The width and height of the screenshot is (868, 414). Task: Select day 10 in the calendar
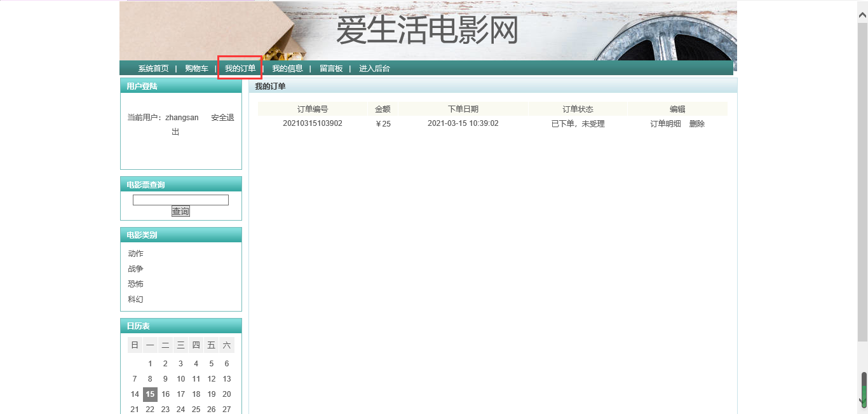click(180, 379)
